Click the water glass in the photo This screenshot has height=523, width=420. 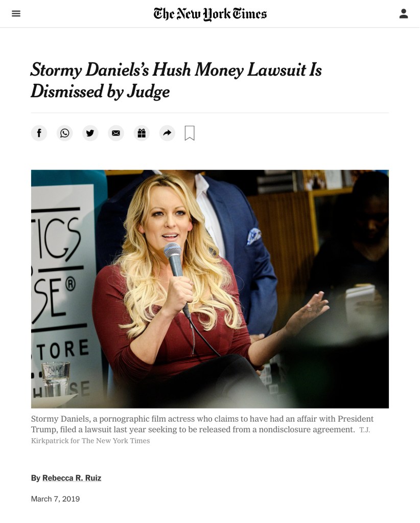pyautogui.click(x=56, y=379)
